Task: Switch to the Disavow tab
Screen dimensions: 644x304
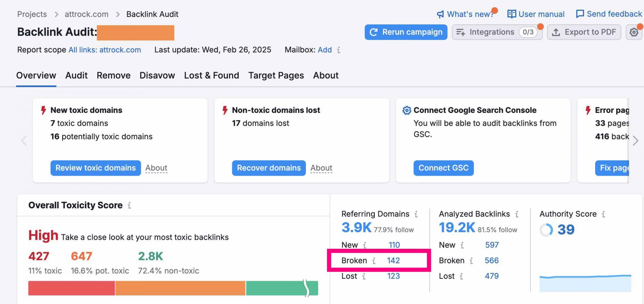Action: (157, 76)
